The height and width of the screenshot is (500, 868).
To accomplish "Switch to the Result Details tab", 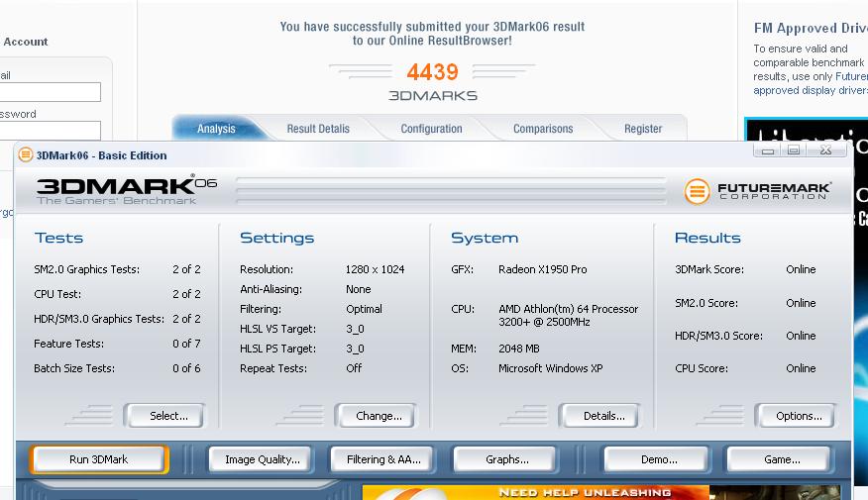I will tap(318, 129).
